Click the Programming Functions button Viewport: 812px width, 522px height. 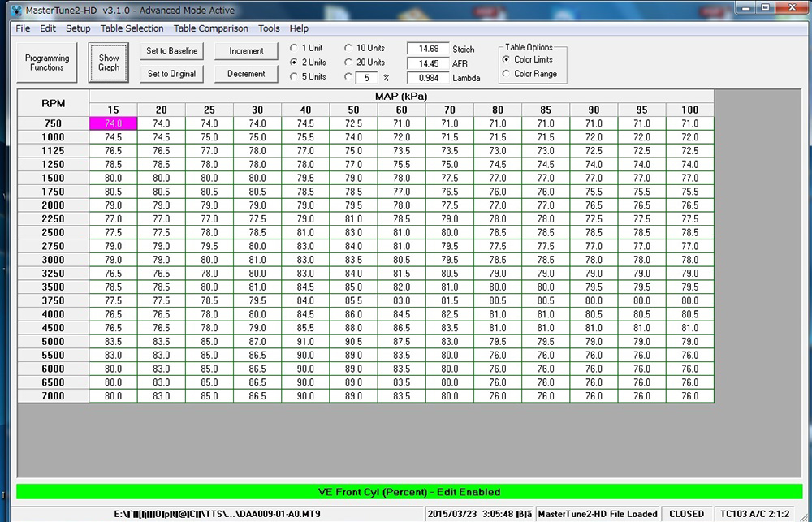(x=47, y=63)
